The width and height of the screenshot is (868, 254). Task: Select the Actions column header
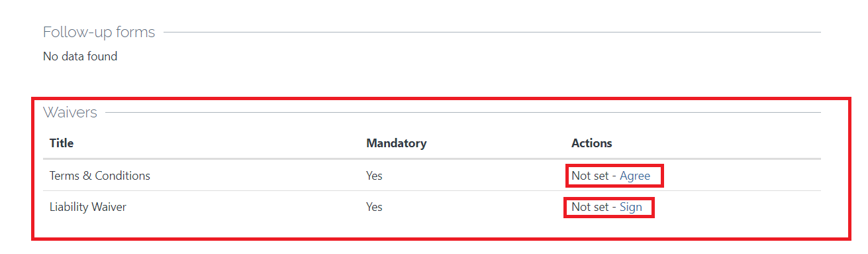(x=592, y=143)
